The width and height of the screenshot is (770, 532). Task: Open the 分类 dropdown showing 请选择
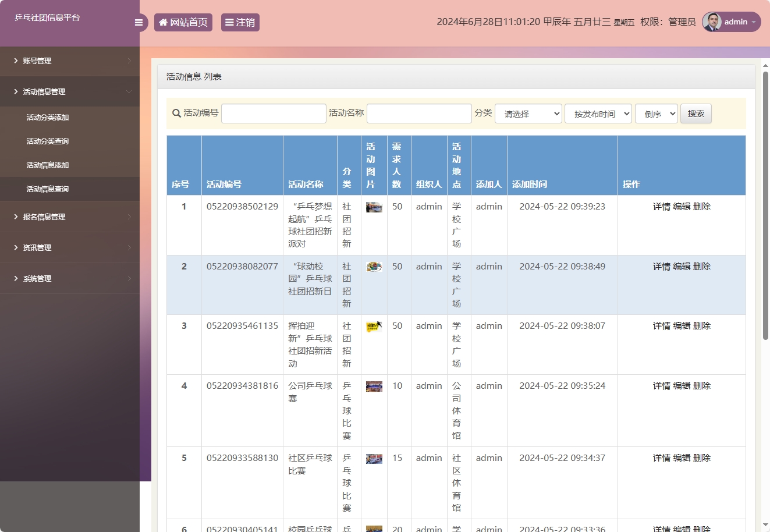coord(527,114)
